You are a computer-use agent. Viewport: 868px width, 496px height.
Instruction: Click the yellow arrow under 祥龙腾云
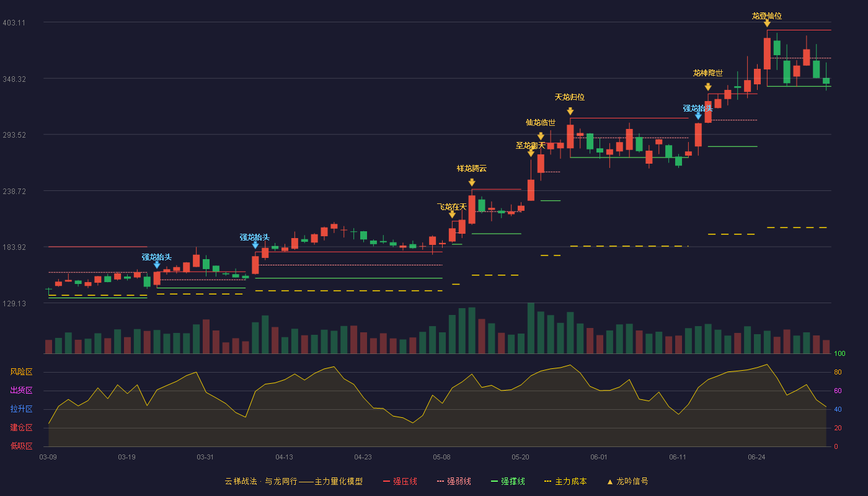[472, 182]
